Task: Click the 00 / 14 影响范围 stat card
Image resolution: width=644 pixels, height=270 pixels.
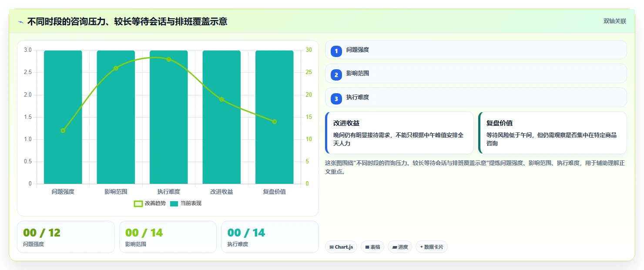Action: [x=168, y=237]
